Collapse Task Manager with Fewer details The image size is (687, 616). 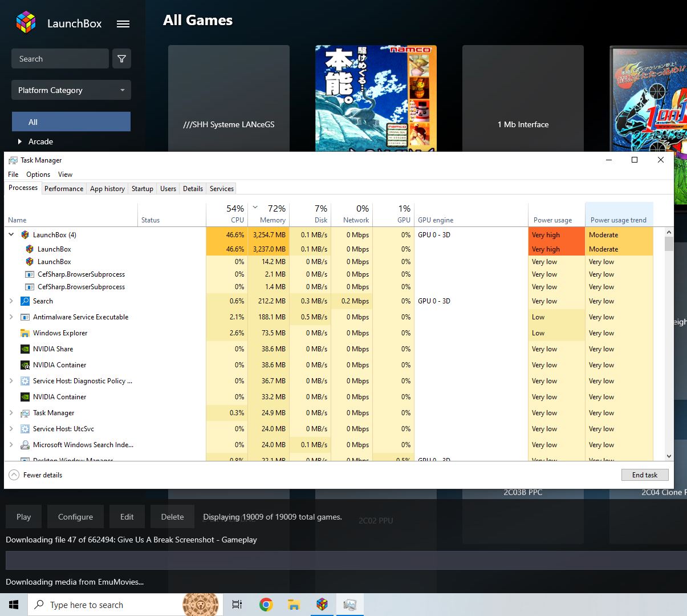pyautogui.click(x=35, y=475)
